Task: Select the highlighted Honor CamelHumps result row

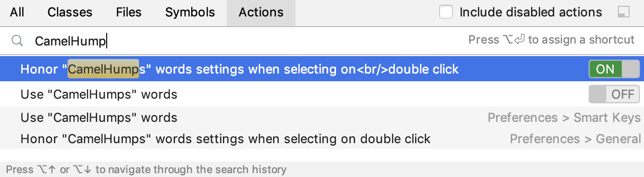Action: click(x=322, y=69)
